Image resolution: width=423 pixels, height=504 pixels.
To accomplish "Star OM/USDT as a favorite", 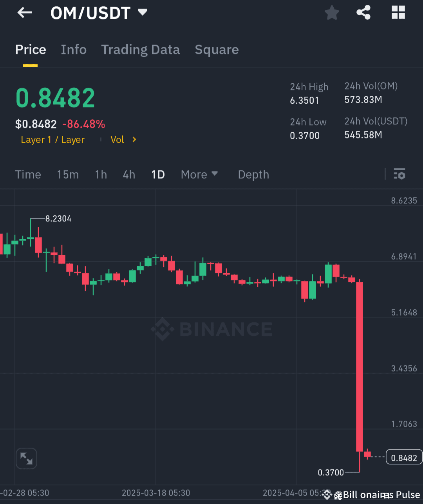I will click(332, 12).
